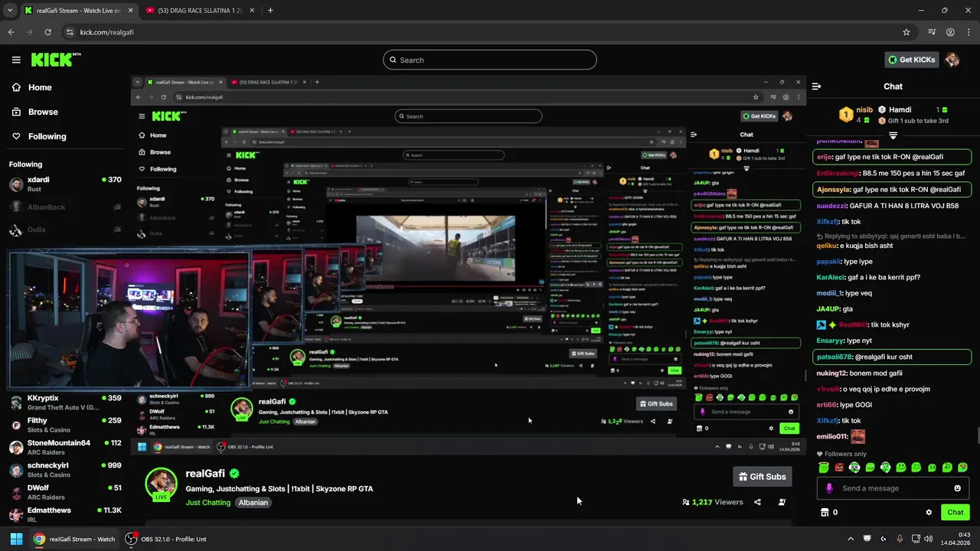Click the address bar URL kick.com/realgafi

(106, 32)
